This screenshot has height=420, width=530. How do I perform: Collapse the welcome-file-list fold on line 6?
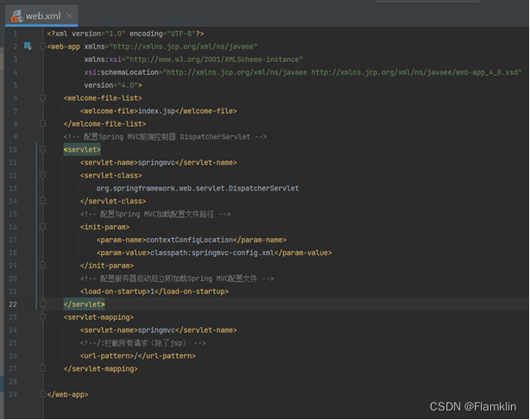pos(42,98)
